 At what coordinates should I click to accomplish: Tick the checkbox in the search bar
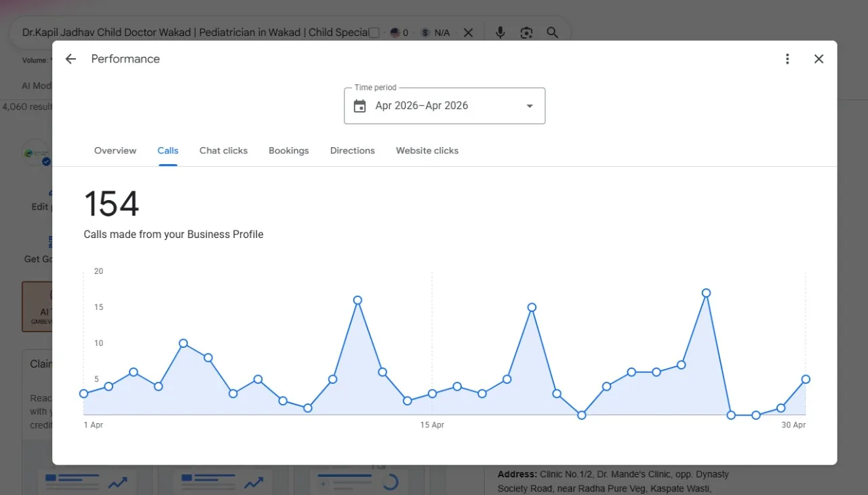click(374, 33)
